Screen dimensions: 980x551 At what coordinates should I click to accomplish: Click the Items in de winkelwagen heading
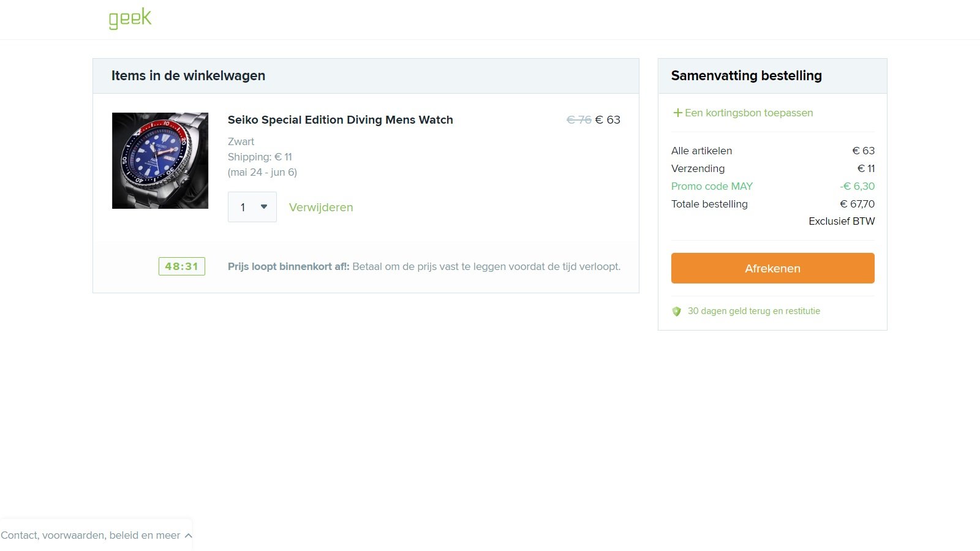[188, 76]
